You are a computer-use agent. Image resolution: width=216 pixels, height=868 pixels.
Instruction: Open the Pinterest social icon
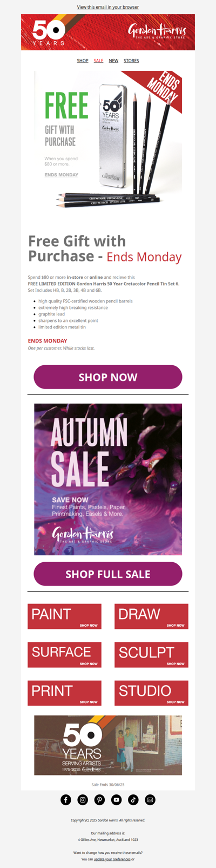click(x=99, y=799)
